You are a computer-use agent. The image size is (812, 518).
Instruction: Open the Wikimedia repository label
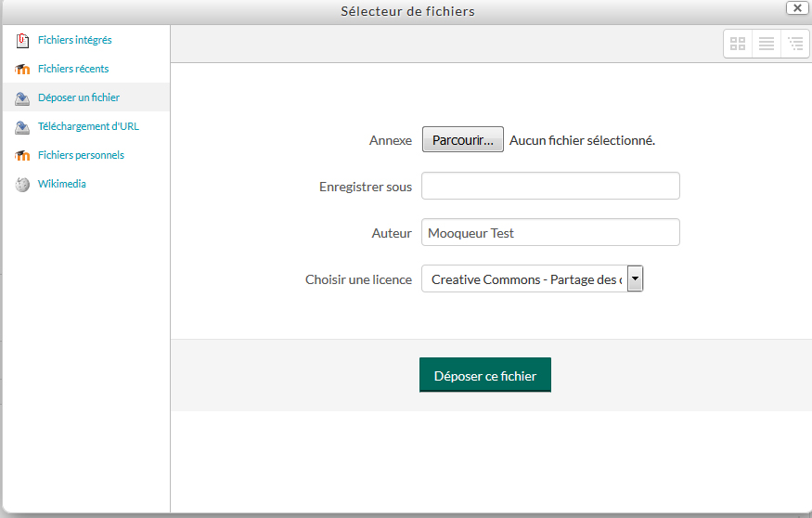61,184
